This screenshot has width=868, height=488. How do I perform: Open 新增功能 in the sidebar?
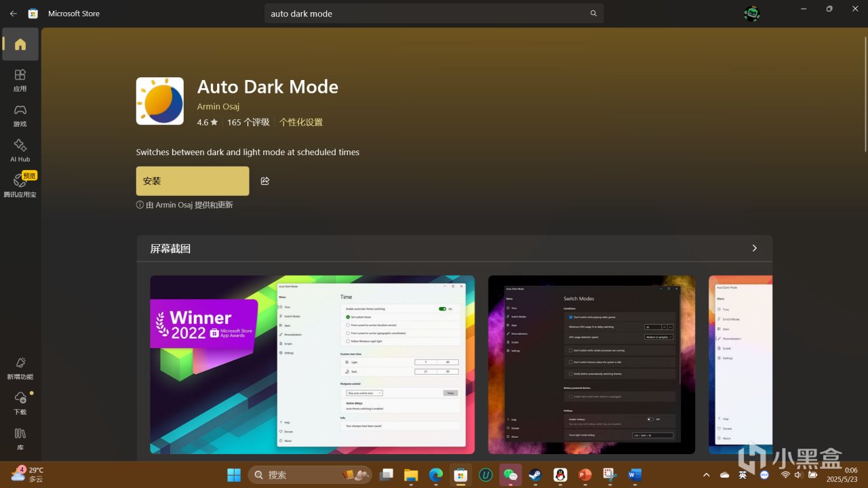[x=20, y=368]
